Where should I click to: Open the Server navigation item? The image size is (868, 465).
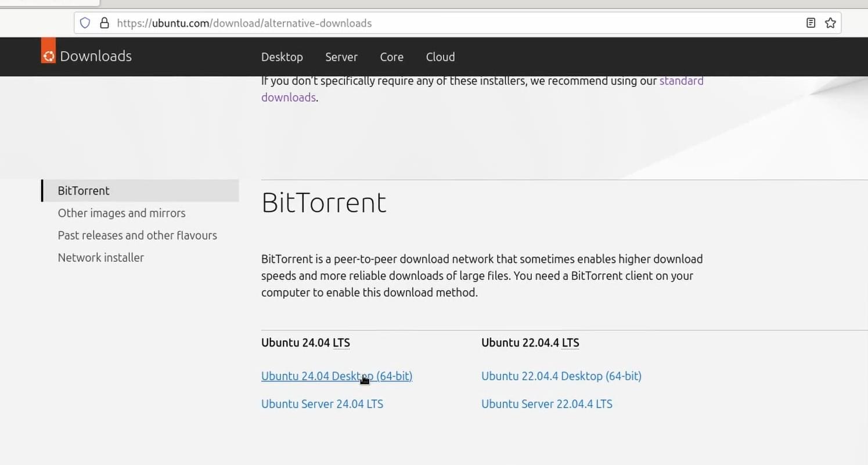pyautogui.click(x=341, y=57)
